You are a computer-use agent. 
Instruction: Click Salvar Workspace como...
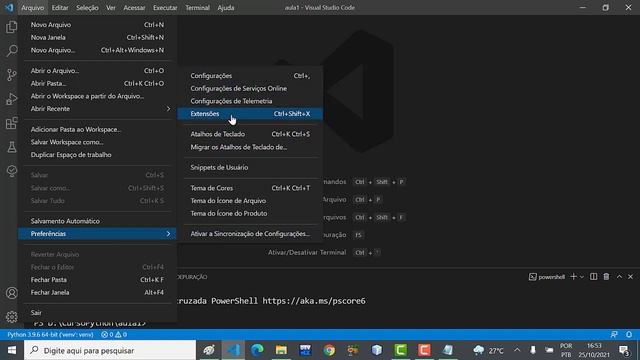98,142
